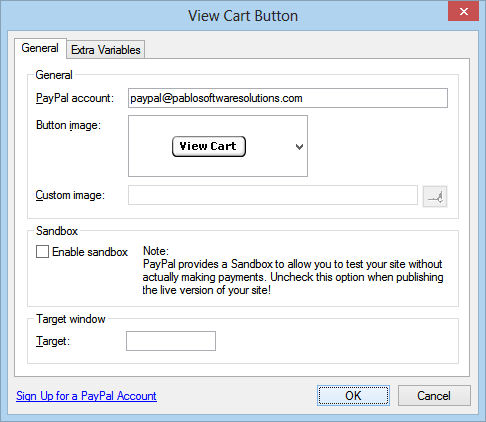
Task: Click the 'Custom image:' label
Action: pos(70,195)
